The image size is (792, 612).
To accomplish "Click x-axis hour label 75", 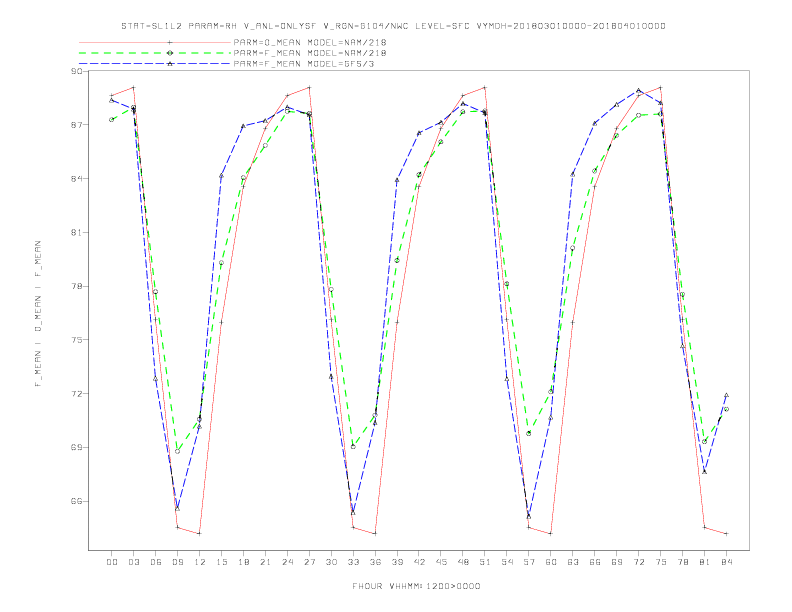I will click(661, 562).
